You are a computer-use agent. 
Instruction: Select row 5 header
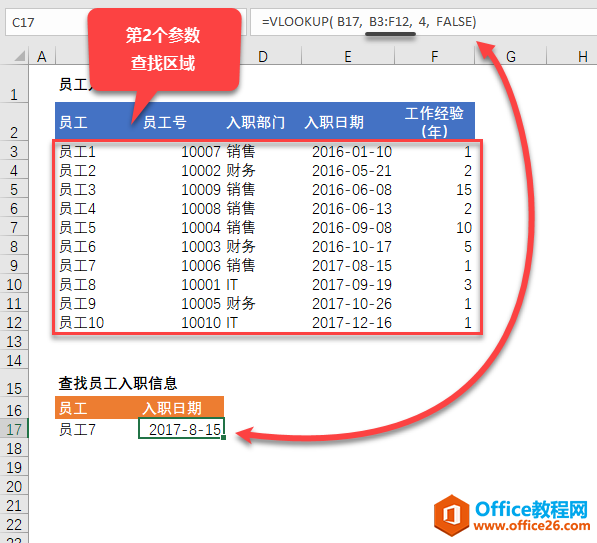pyautogui.click(x=14, y=189)
